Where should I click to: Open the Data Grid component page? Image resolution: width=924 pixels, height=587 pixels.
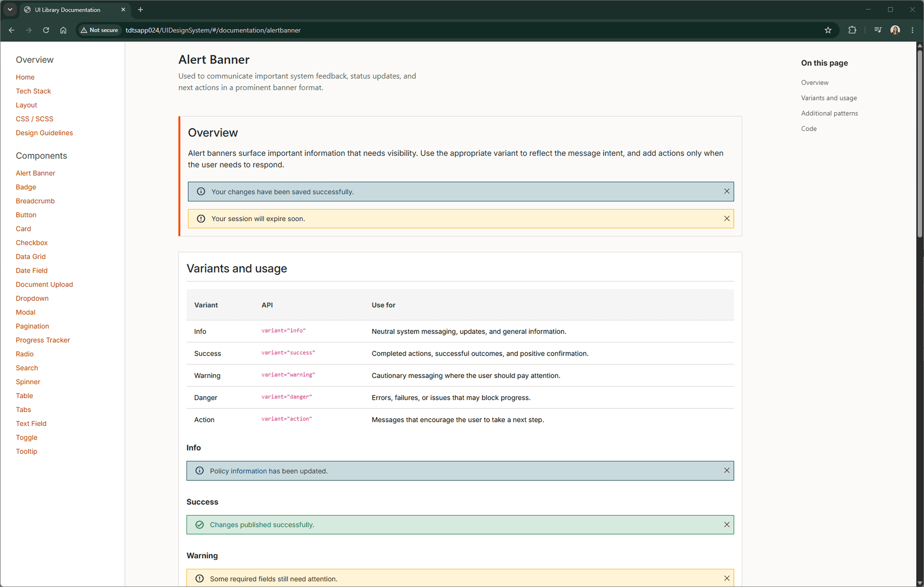[31, 257]
